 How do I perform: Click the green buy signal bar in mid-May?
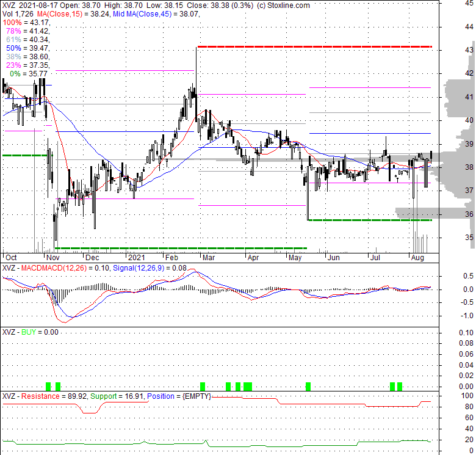pyautogui.click(x=308, y=387)
